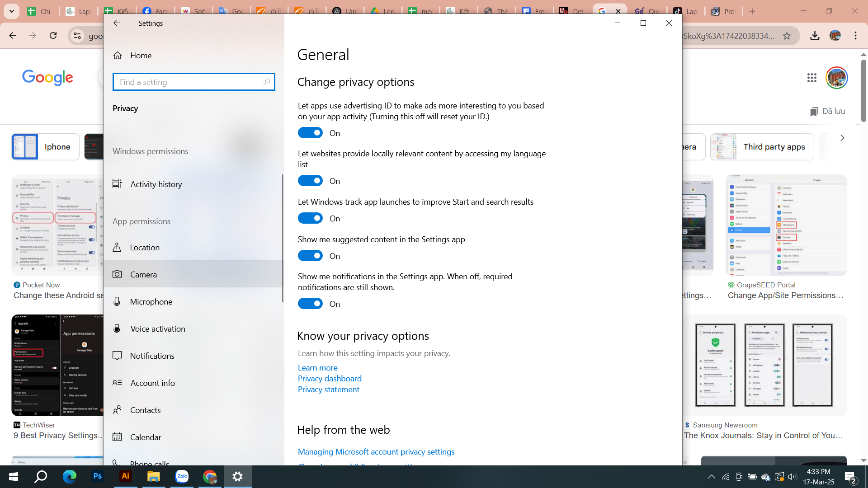Open Home in Settings sidebar

(x=141, y=56)
